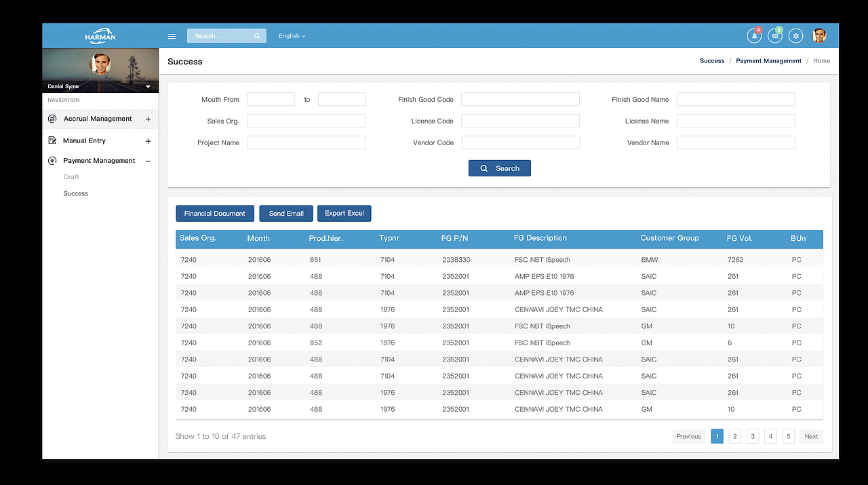Click Daniel Syme's profile photo in sidebar
The width and height of the screenshot is (868, 485).
pos(100,64)
